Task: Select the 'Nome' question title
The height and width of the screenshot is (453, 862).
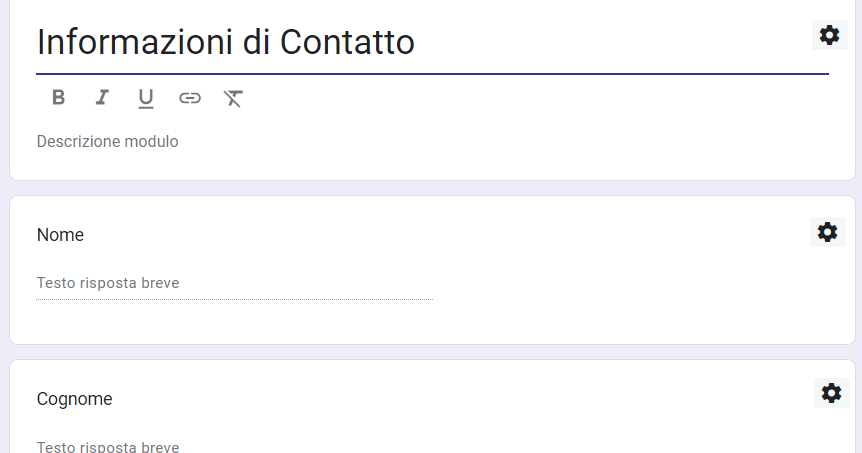Action: (x=60, y=235)
